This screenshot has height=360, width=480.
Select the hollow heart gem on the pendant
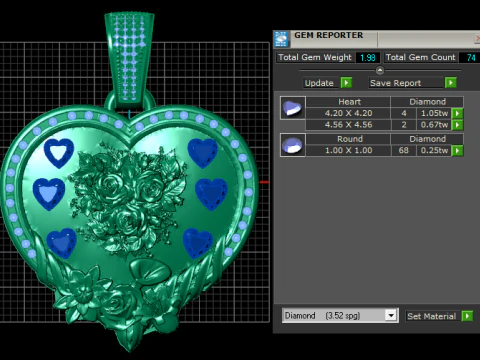coord(59,153)
